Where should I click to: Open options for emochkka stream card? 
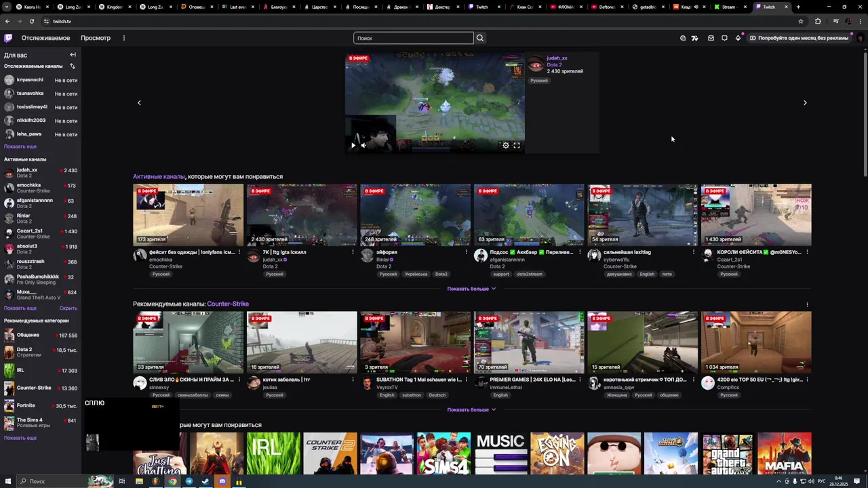[239, 252]
